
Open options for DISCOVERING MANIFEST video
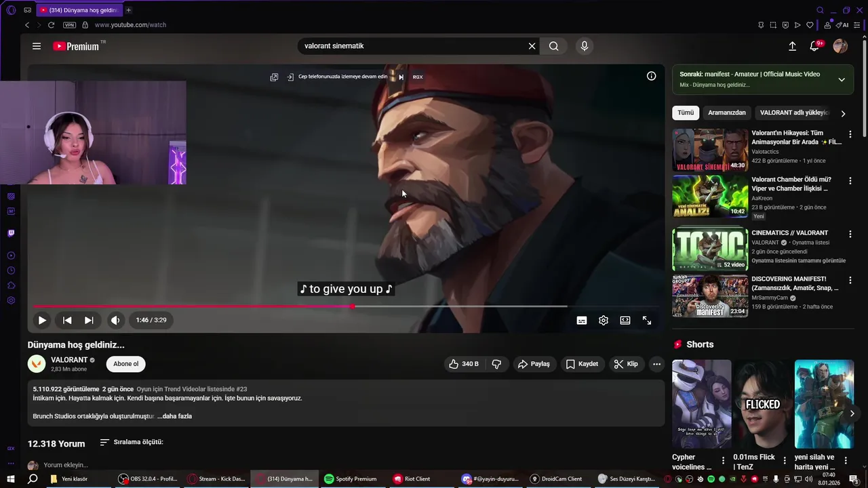pos(850,280)
